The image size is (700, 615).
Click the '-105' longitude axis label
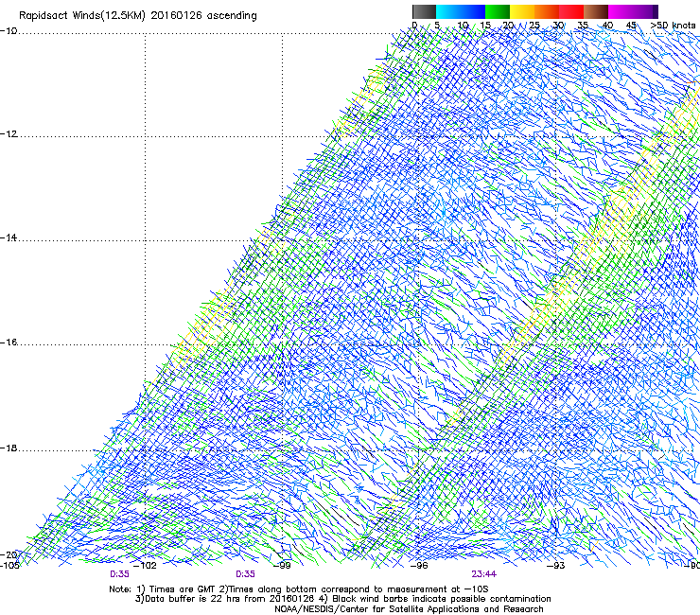pyautogui.click(x=9, y=565)
